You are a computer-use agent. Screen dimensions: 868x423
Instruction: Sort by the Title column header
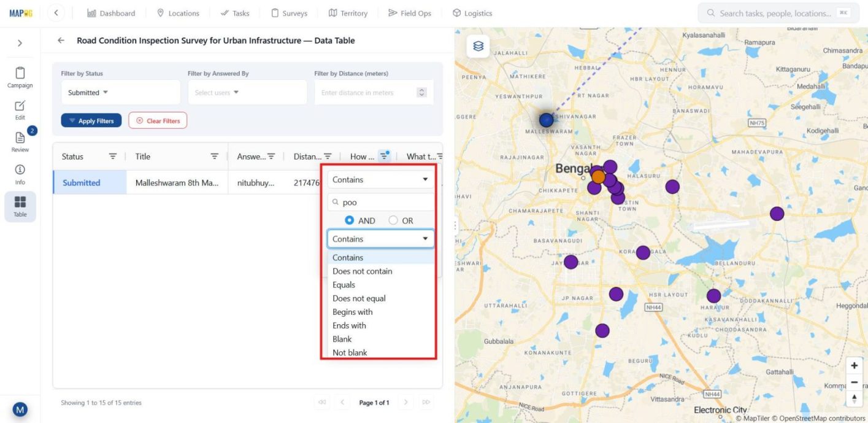[143, 157]
